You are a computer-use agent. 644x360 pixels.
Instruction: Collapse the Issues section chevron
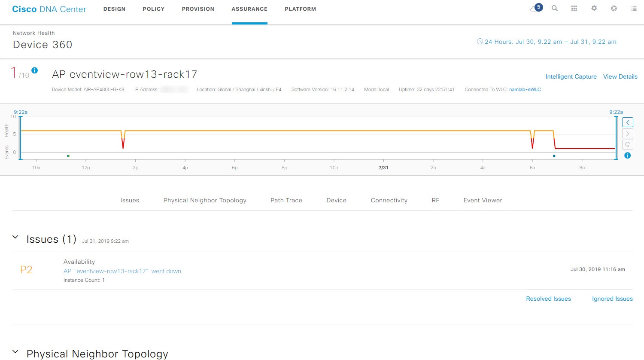(15, 237)
